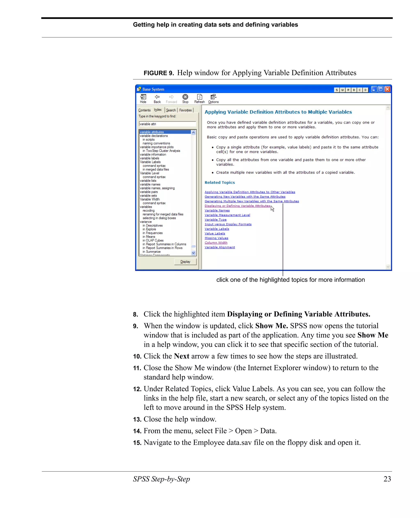Select 'variable information' index entry
This screenshot has width=420, height=518.
coord(153,154)
